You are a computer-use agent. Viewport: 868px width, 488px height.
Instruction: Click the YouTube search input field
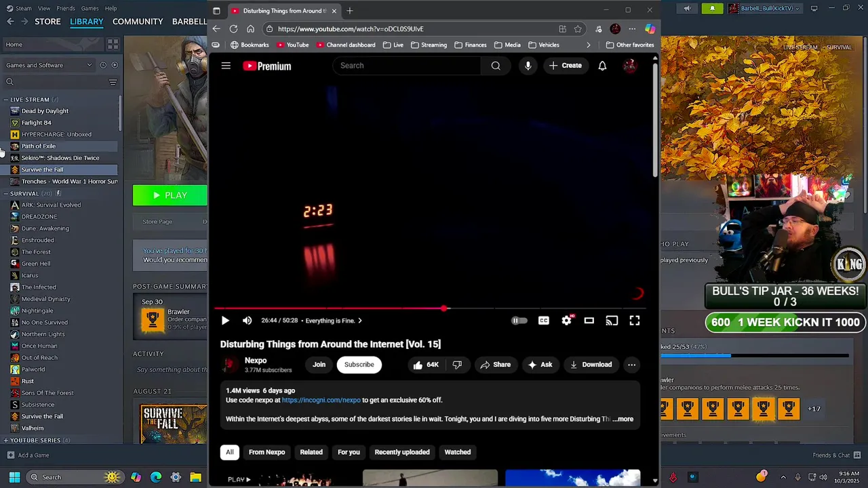point(407,66)
